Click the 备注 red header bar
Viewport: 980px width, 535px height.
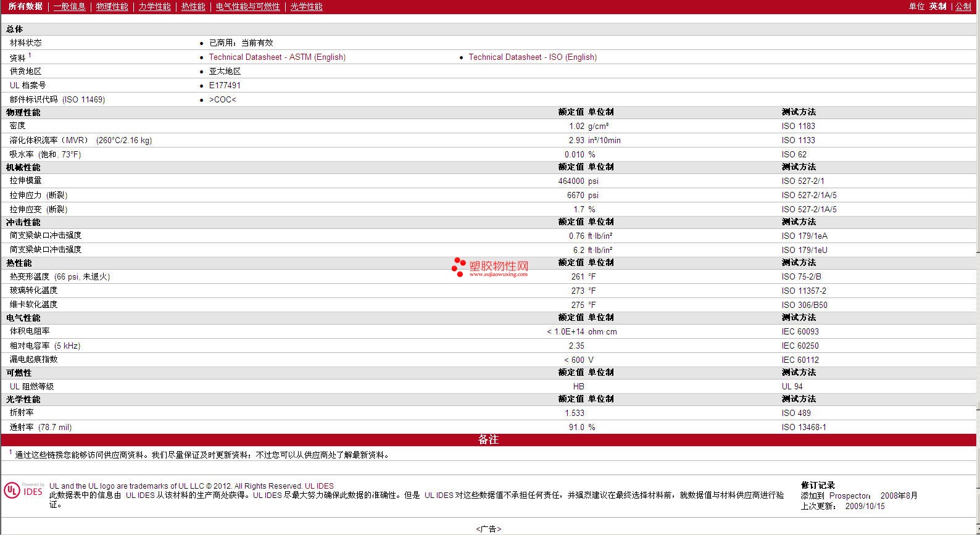tap(488, 439)
